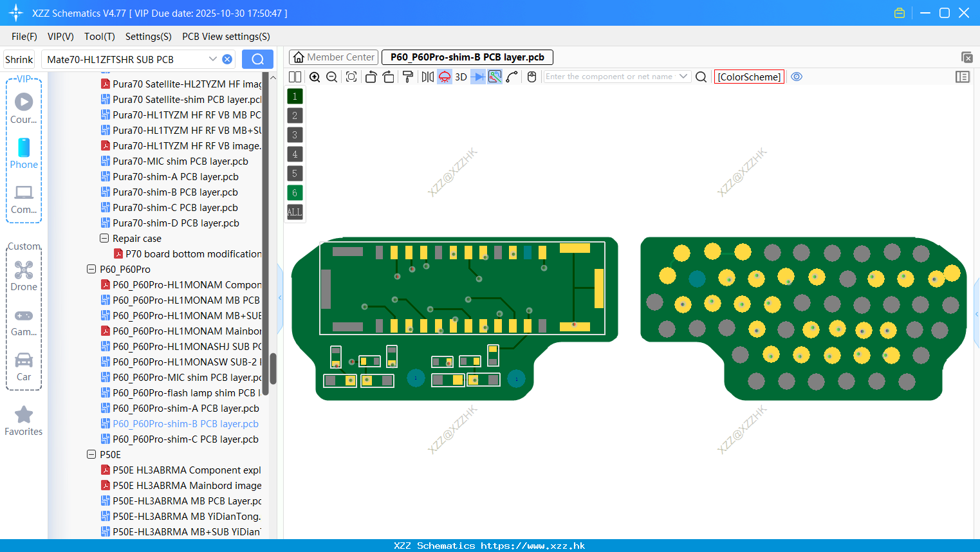Open the toolbox icon in title bar
980x552 pixels.
[x=900, y=13]
